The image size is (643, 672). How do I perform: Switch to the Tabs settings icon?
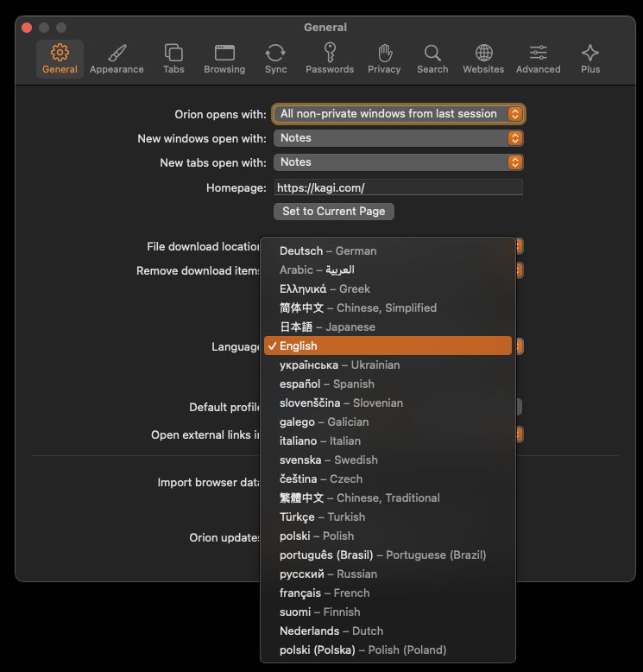(x=173, y=59)
